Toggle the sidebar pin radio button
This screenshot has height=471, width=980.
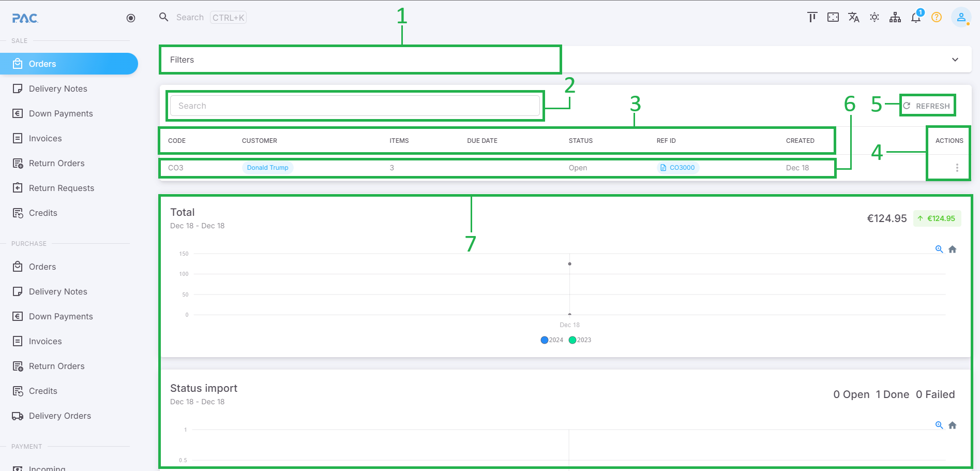tap(131, 18)
